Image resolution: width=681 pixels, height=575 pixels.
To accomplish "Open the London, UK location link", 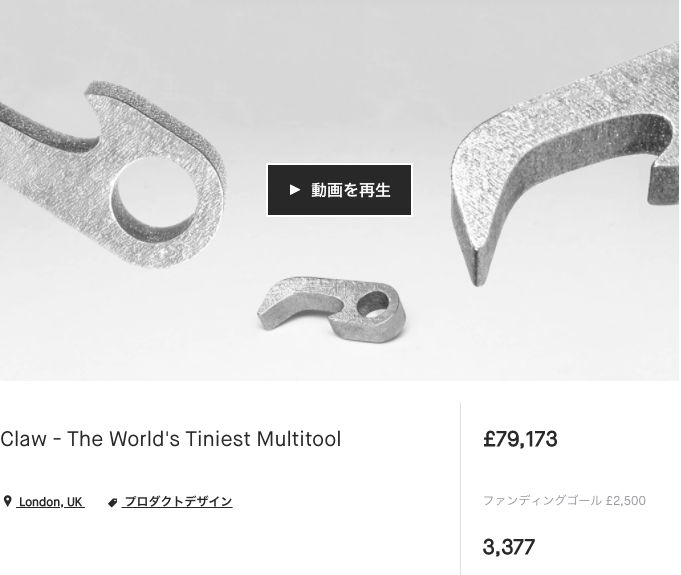I will 51,502.
